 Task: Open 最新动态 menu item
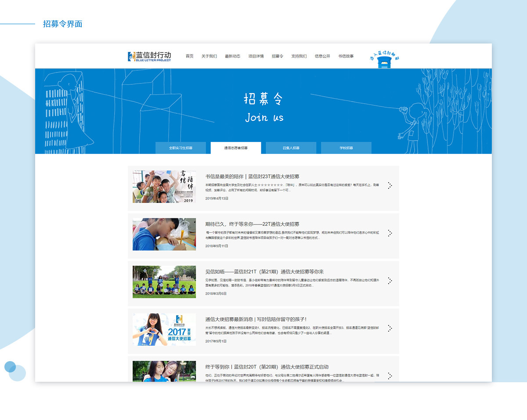click(232, 56)
